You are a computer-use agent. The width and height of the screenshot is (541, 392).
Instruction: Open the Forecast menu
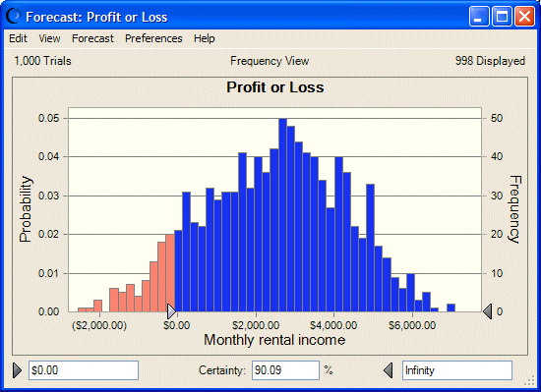[92, 38]
